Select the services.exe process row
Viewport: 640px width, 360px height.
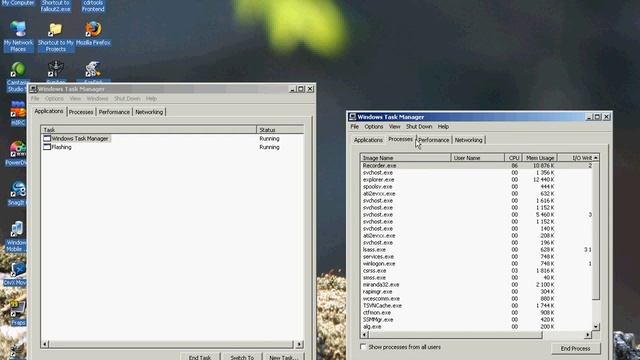pyautogui.click(x=476, y=257)
